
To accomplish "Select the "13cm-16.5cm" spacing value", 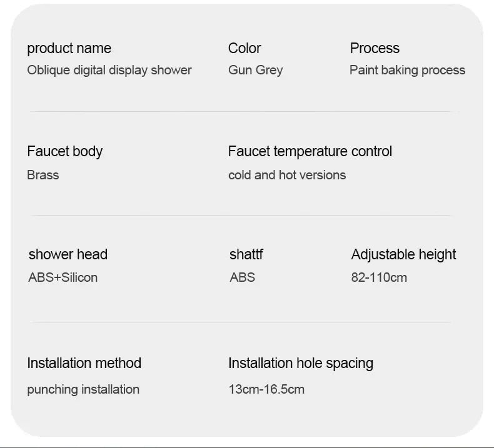I will click(x=266, y=389).
